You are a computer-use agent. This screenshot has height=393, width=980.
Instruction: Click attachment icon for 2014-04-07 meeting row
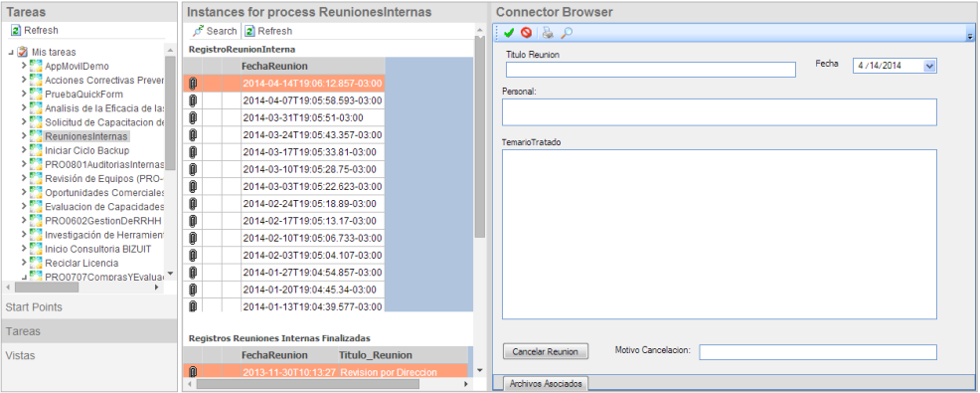[x=193, y=100]
